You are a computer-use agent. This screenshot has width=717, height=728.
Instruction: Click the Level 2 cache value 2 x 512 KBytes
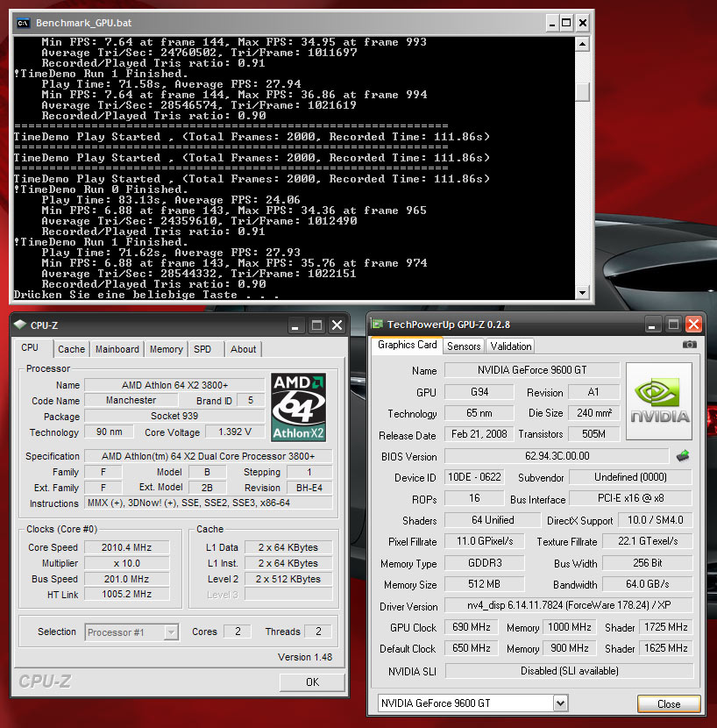click(288, 579)
